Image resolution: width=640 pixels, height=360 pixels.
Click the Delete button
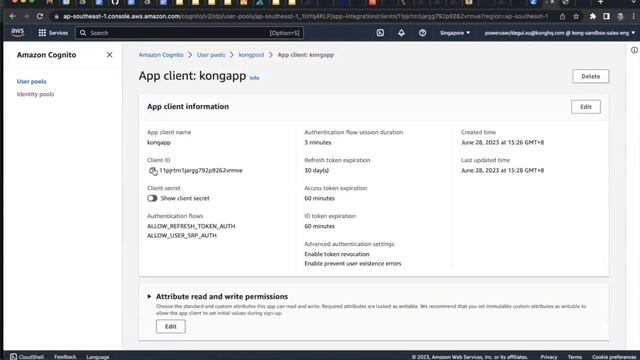click(x=590, y=76)
